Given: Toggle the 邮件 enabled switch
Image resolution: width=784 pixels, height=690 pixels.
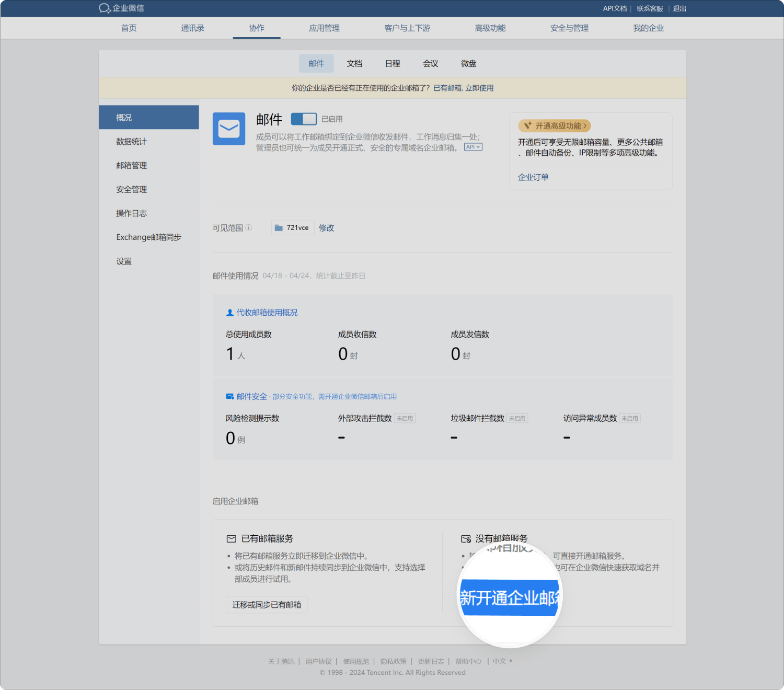Looking at the screenshot, I should [304, 119].
